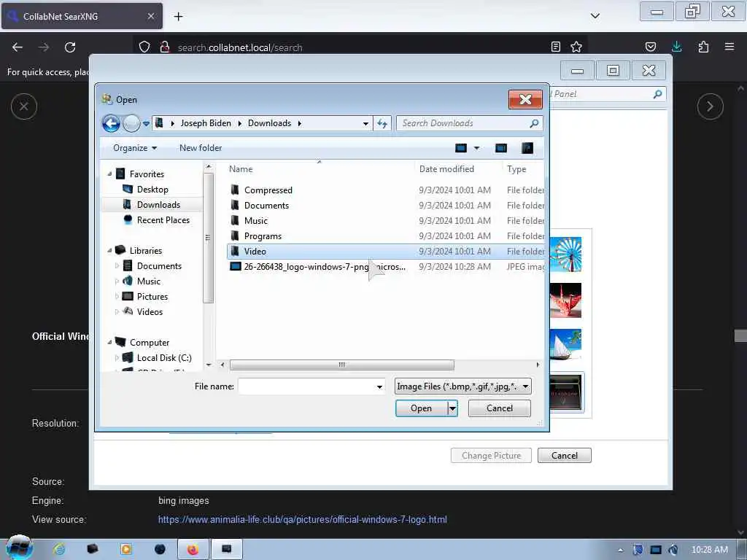This screenshot has width=747, height=560.
Task: Create a New folder
Action: [x=201, y=148]
